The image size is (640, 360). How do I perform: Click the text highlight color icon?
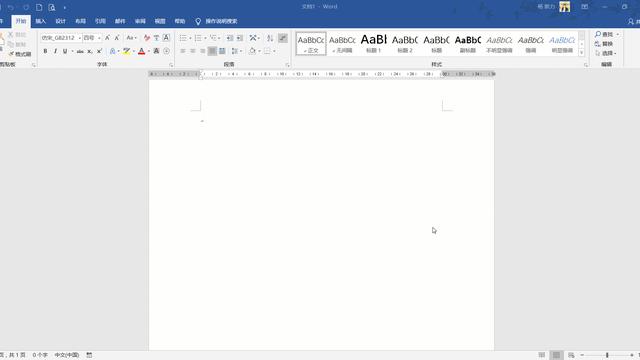click(127, 51)
